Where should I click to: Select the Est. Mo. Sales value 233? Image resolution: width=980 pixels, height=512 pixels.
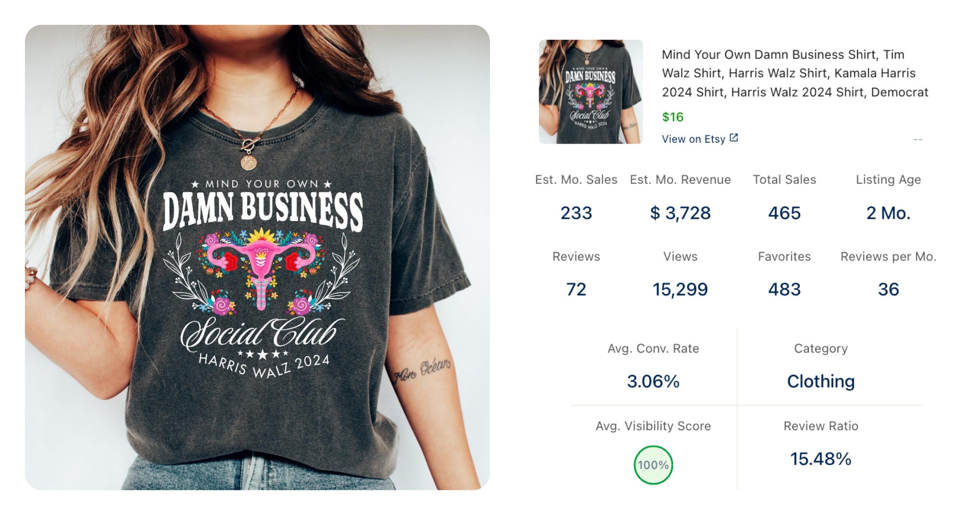(576, 213)
